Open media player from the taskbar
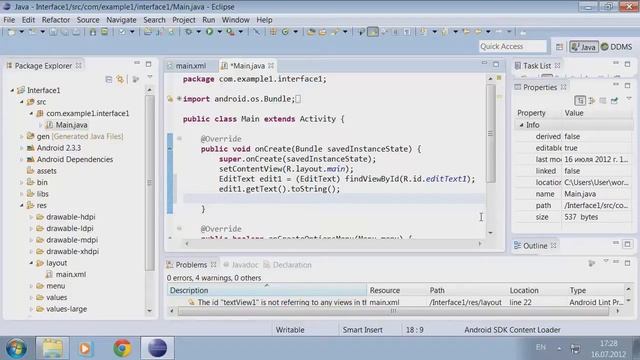Image resolution: width=640 pixels, height=360 pixels. [85, 348]
